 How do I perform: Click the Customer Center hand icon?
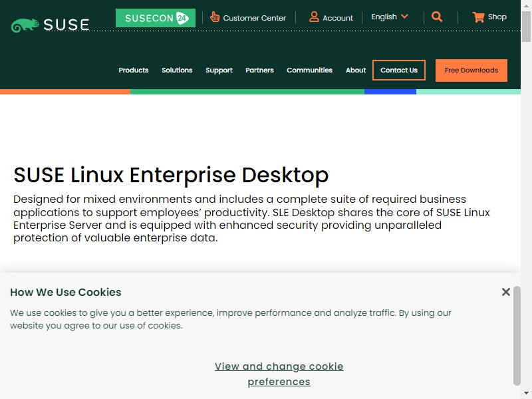[214, 17]
